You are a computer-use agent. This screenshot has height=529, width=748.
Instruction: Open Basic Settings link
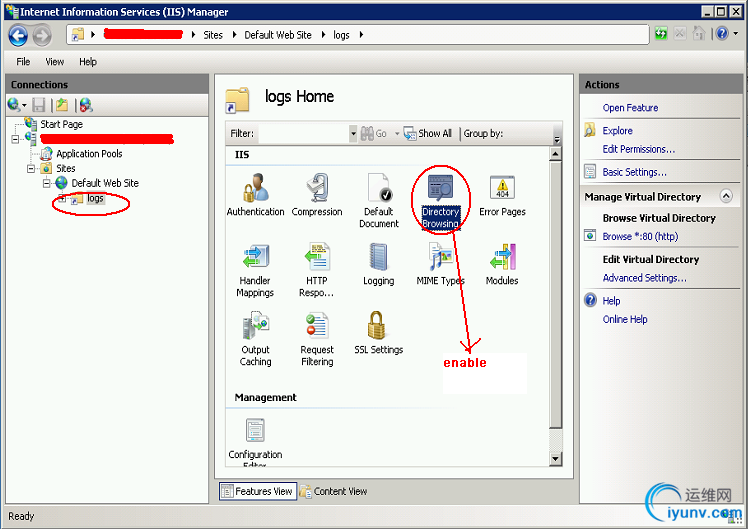634,172
